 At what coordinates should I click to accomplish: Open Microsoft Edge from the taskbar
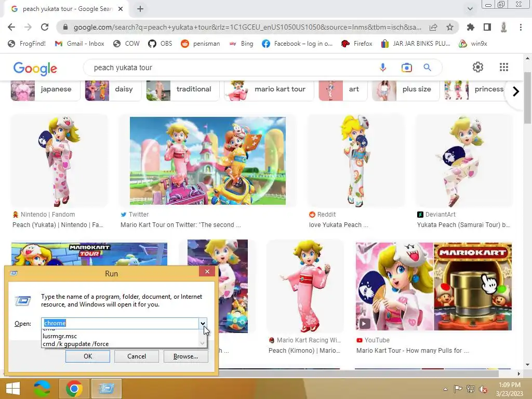42,389
